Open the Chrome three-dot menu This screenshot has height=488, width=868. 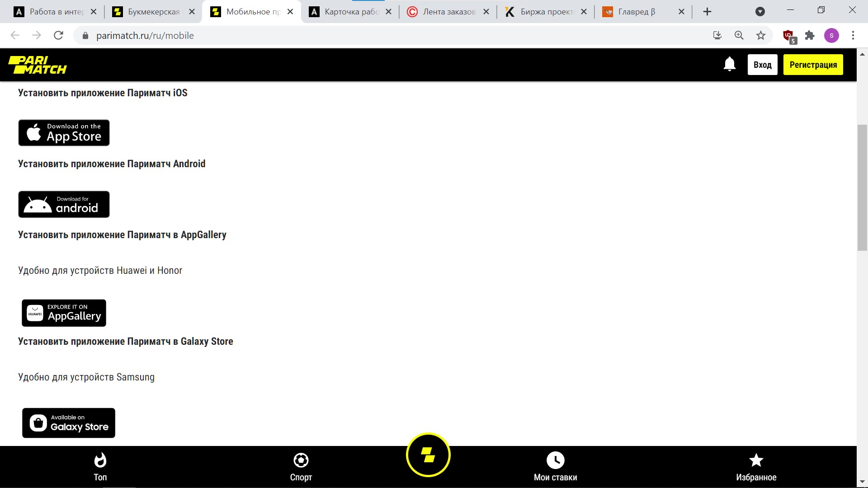coord(853,35)
